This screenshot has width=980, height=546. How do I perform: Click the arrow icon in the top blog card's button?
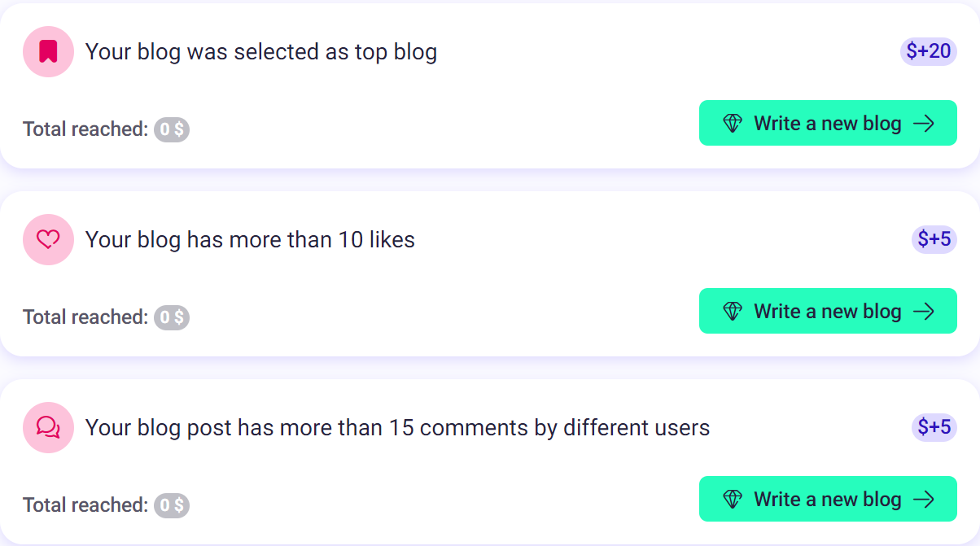click(924, 124)
